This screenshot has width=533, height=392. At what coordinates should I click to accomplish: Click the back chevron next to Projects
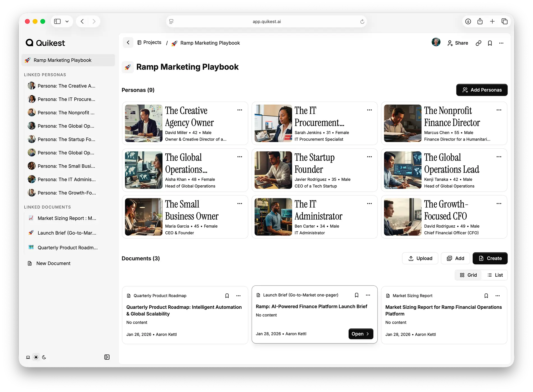128,43
